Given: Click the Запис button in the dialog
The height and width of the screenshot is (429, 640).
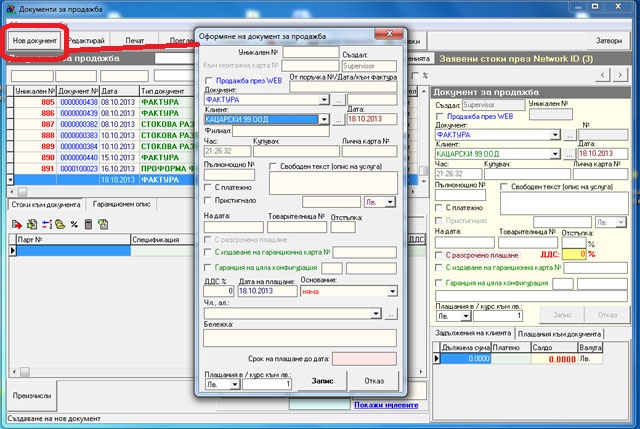Looking at the screenshot, I should pyautogui.click(x=322, y=381).
